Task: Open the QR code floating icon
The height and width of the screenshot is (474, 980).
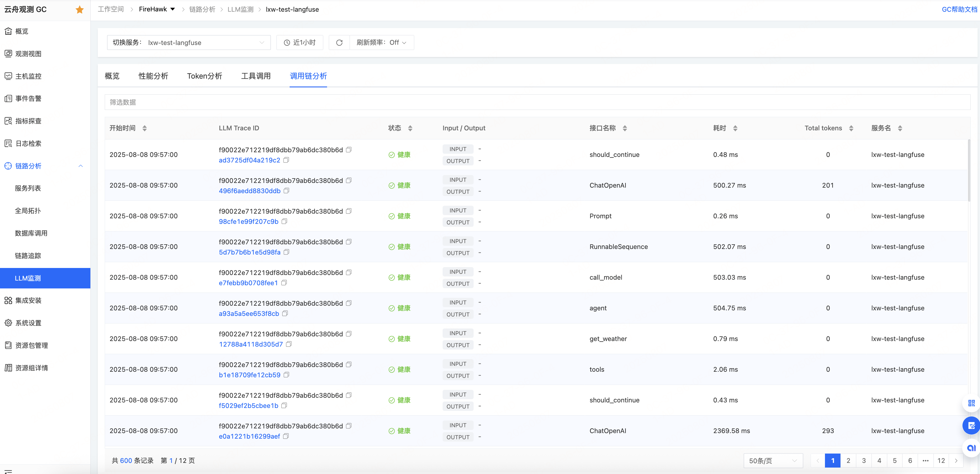Action: 971,403
